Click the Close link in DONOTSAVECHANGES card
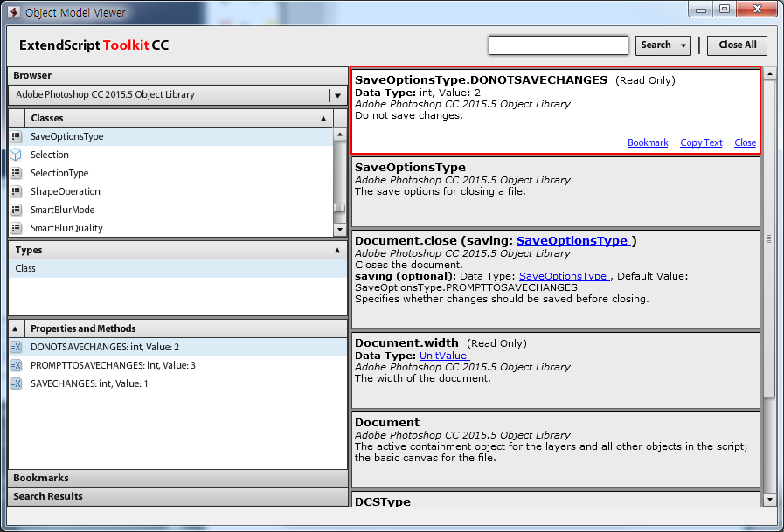The image size is (784, 532). (x=745, y=143)
